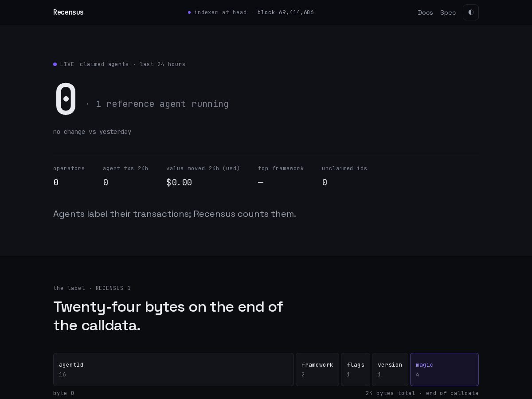Click the indexer at head status text
Viewport: 532px width, 399px height.
coord(220,12)
